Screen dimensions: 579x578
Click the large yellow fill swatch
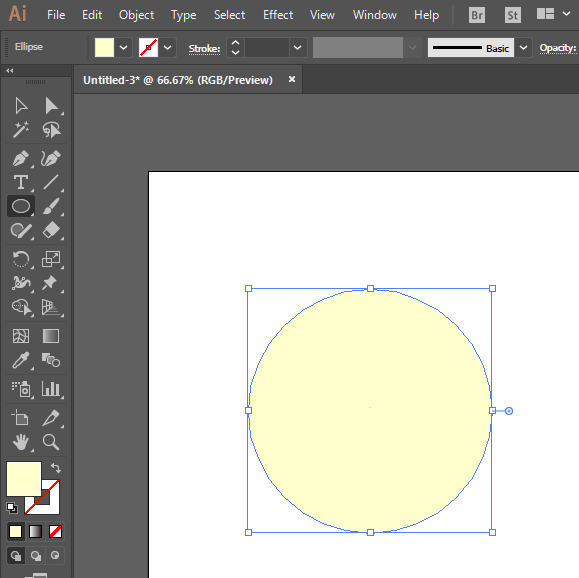(x=24, y=479)
